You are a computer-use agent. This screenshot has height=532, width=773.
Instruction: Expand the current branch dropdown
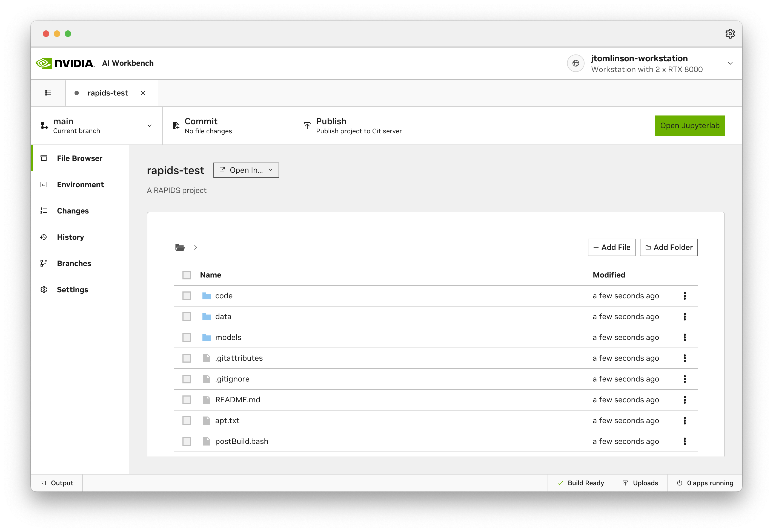point(149,126)
